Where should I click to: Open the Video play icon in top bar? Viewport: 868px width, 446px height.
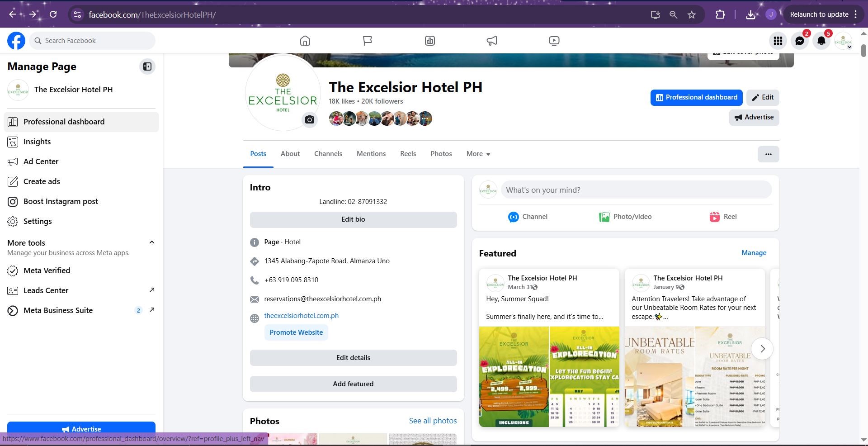554,41
